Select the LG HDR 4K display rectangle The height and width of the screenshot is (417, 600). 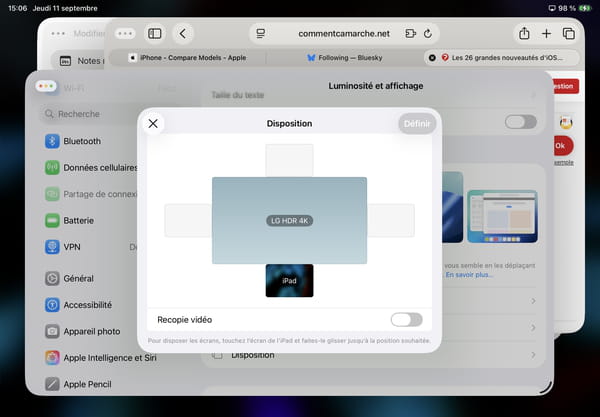pyautogui.click(x=289, y=220)
